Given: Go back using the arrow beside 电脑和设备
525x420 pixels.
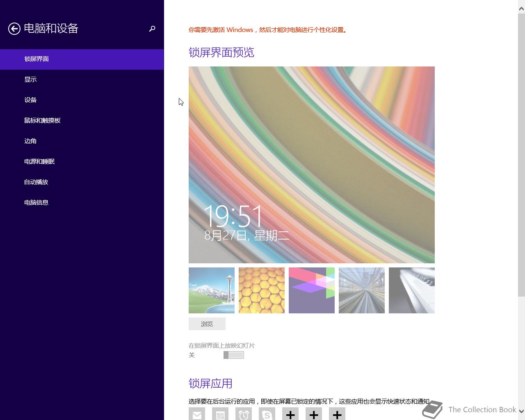Looking at the screenshot, I should click(14, 29).
